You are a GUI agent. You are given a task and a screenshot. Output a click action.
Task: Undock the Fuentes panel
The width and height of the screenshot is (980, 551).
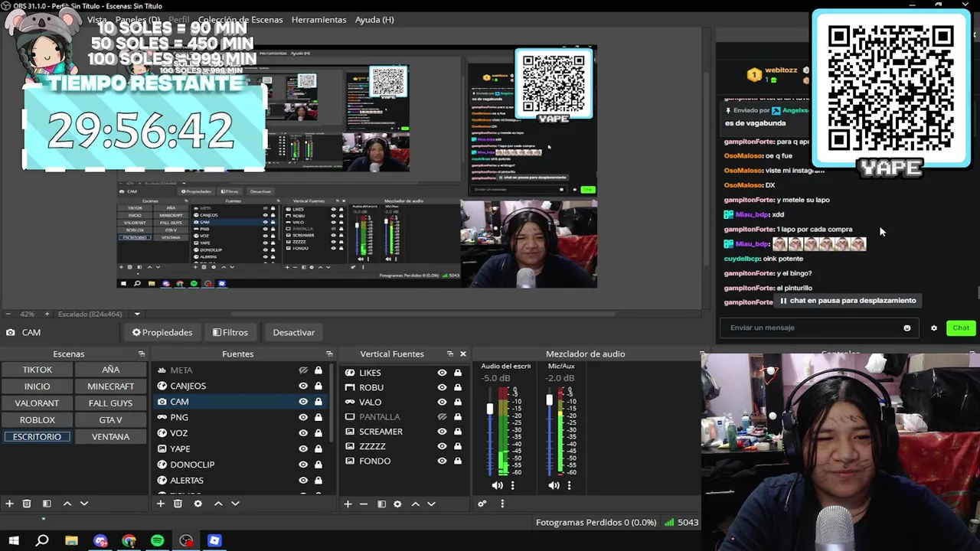point(329,354)
